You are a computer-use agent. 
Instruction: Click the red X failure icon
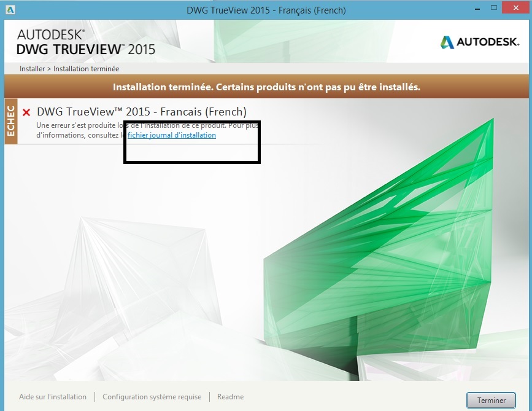point(26,112)
